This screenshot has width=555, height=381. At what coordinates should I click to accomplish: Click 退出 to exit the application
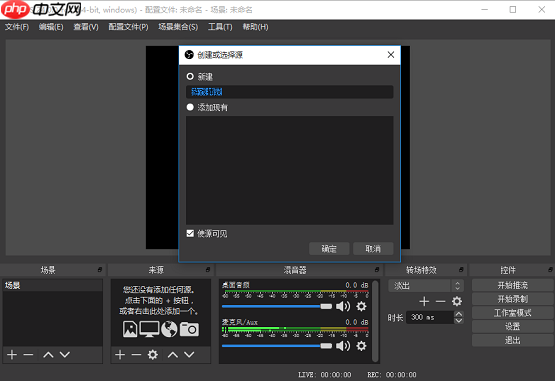pos(513,340)
